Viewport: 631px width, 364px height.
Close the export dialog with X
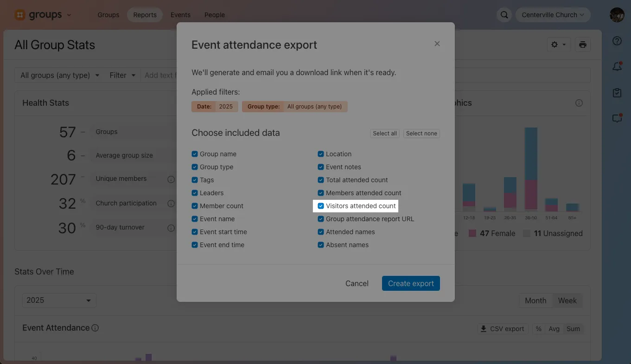tap(437, 44)
